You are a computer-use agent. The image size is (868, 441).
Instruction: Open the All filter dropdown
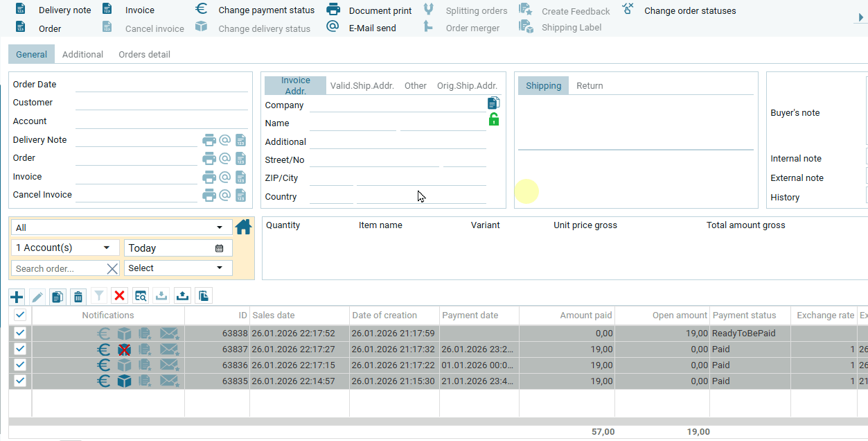[121, 227]
